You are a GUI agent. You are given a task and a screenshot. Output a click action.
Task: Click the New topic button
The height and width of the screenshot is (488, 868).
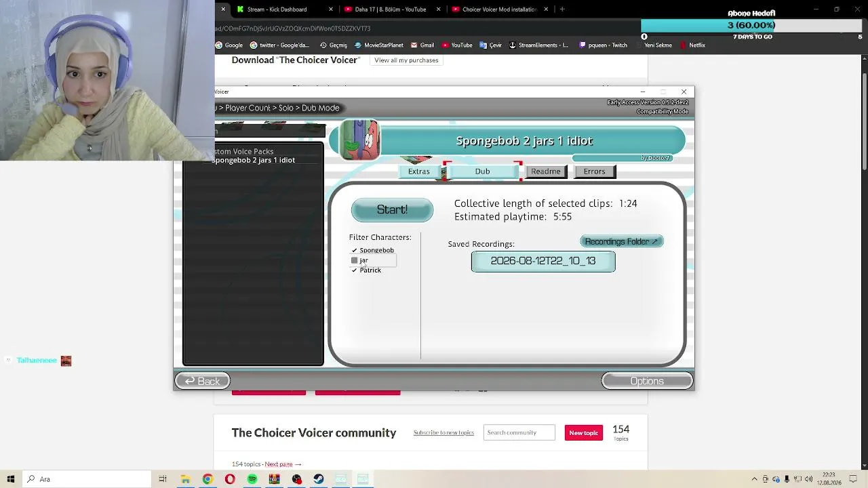click(583, 433)
